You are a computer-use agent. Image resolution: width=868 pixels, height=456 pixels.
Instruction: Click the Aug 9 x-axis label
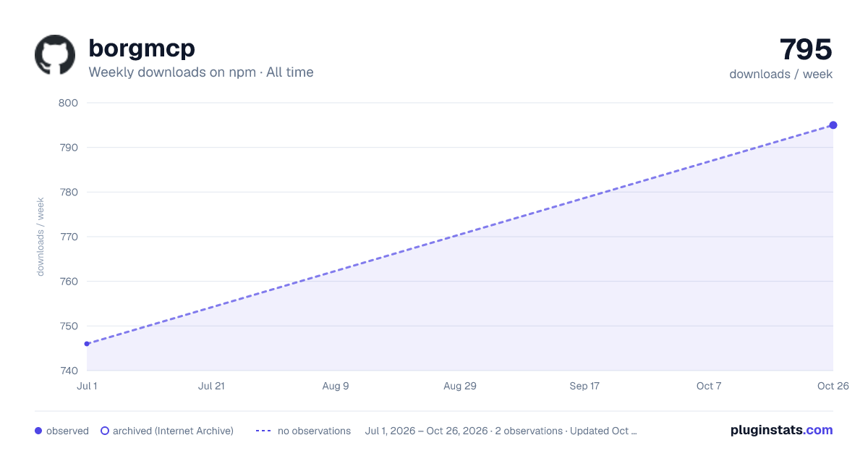point(336,386)
